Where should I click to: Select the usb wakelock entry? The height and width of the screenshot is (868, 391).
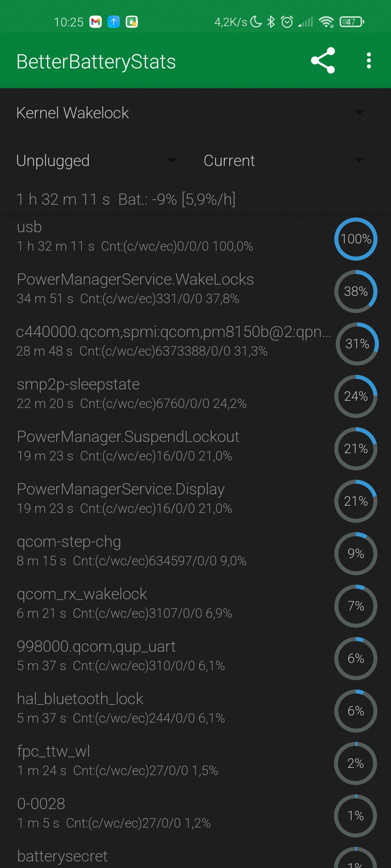pyautogui.click(x=195, y=237)
